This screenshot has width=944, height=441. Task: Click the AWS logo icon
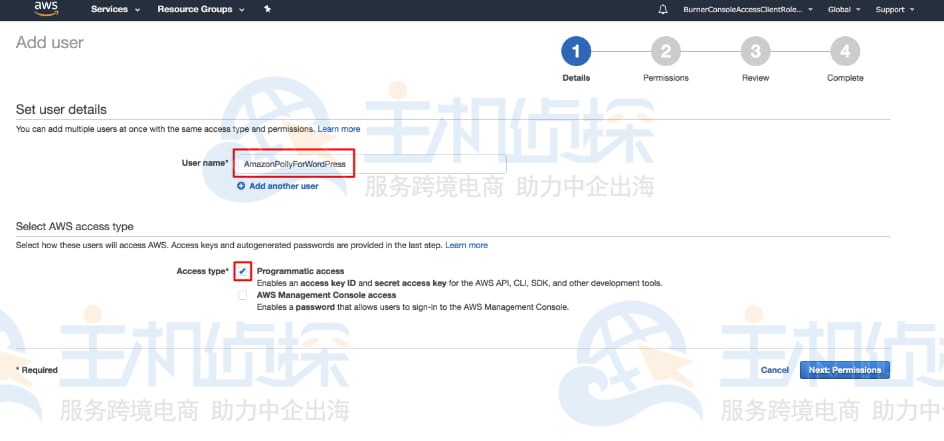tap(46, 8)
